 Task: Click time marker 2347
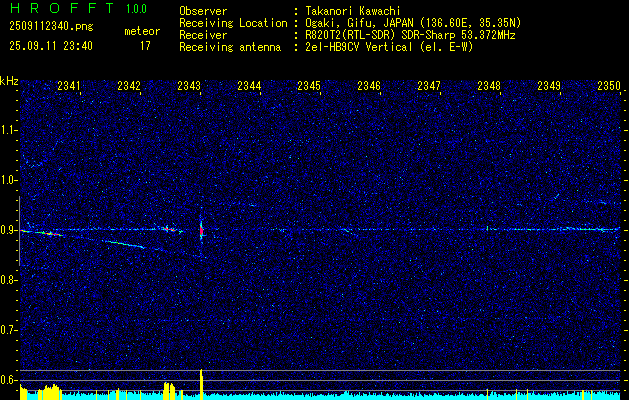click(429, 86)
